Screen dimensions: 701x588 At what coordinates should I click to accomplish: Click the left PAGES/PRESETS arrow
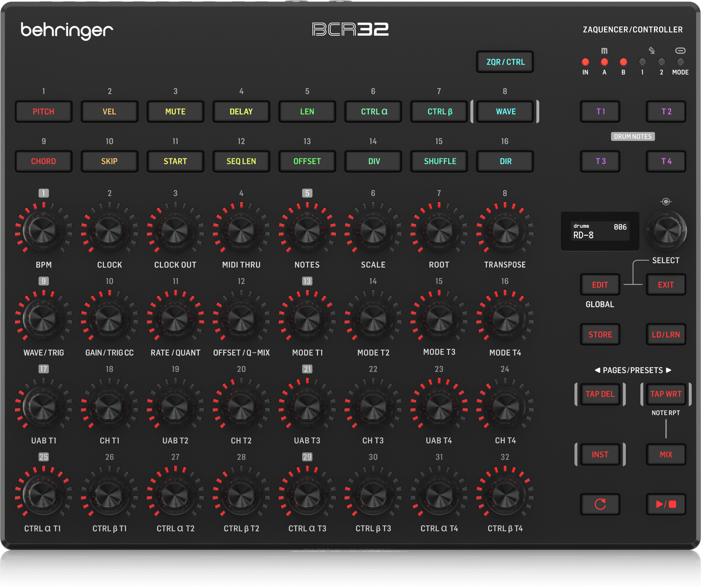click(x=598, y=370)
